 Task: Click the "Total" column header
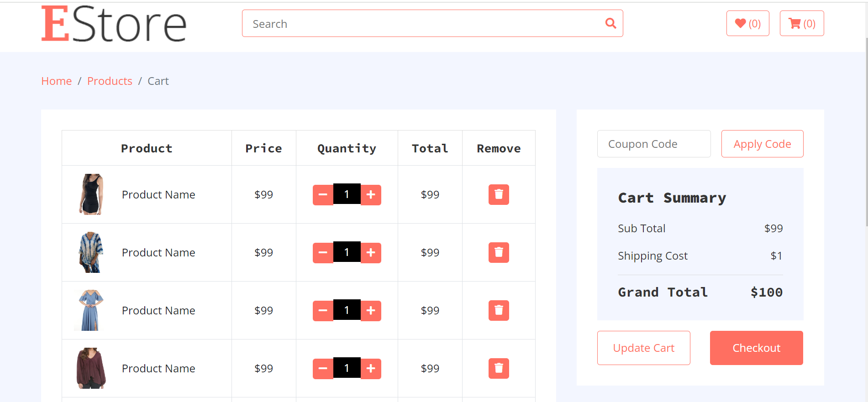[430, 148]
